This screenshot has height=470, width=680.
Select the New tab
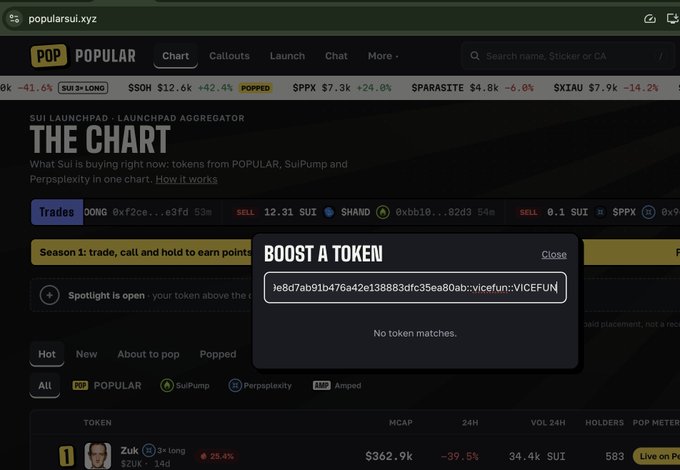[87, 354]
